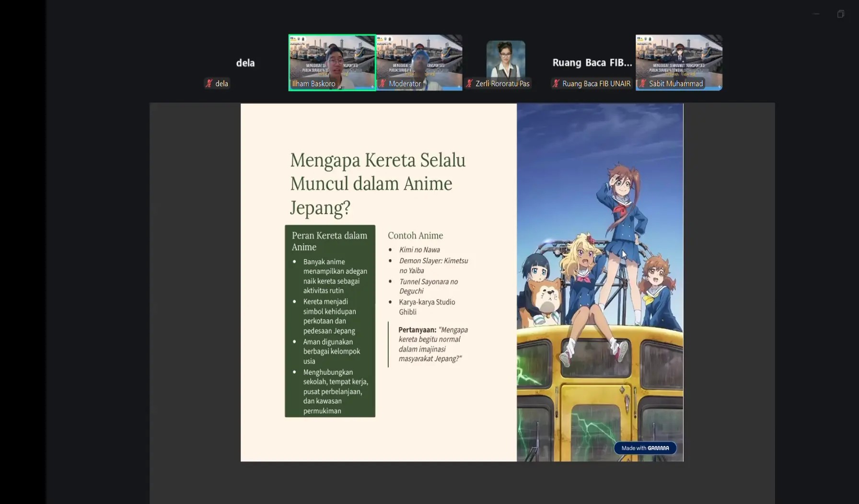Screen dimensions: 859x504
Task: Select the Moderator video tile
Action: pyautogui.click(x=419, y=62)
